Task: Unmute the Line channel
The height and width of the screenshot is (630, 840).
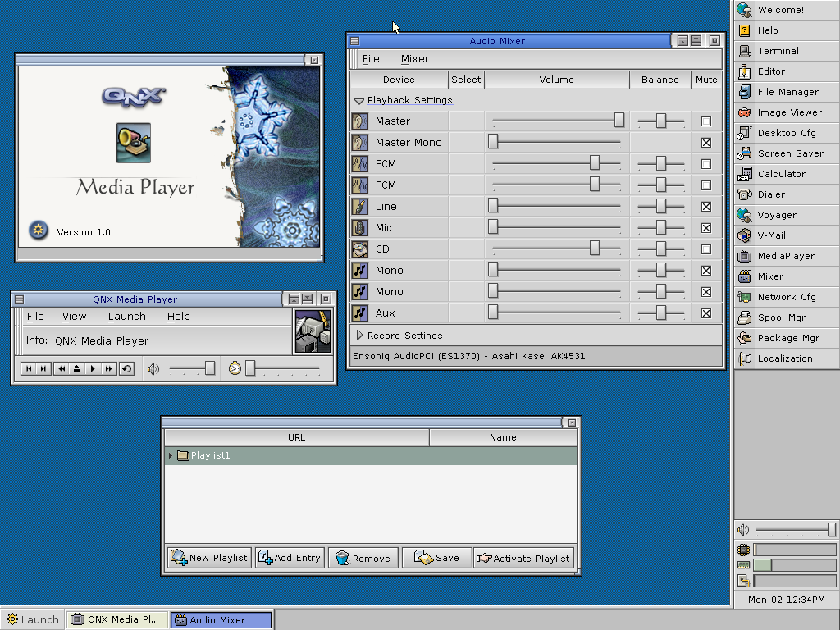Action: [706, 207]
